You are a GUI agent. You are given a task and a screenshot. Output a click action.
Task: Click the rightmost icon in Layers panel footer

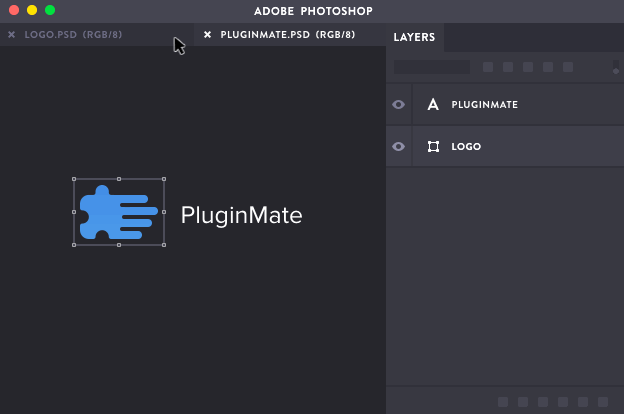pyautogui.click(x=603, y=402)
